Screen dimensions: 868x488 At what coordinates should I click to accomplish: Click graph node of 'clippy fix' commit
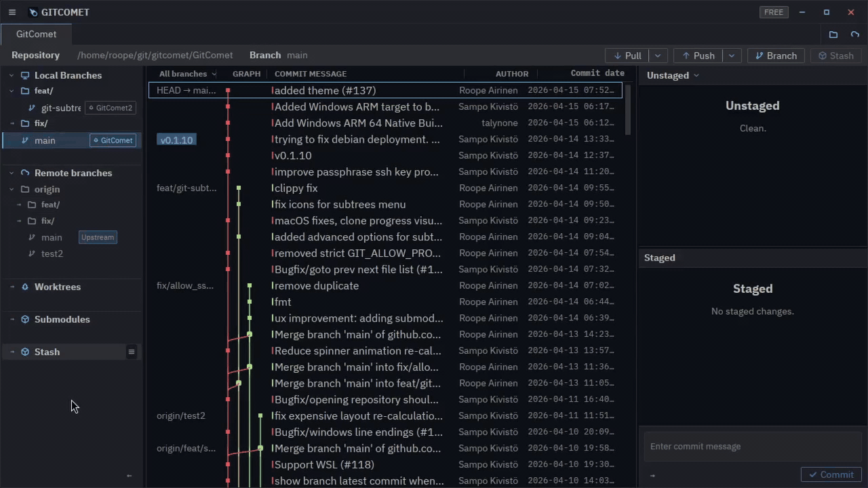coord(239,188)
